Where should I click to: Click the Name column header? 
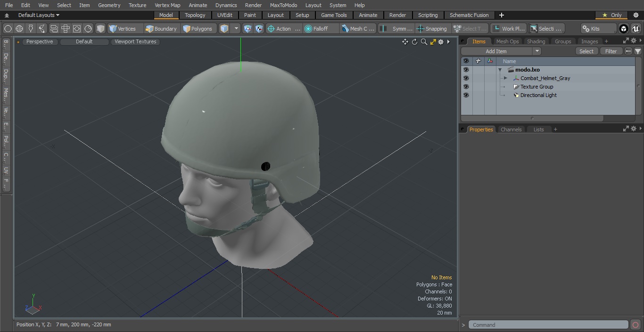tap(565, 61)
